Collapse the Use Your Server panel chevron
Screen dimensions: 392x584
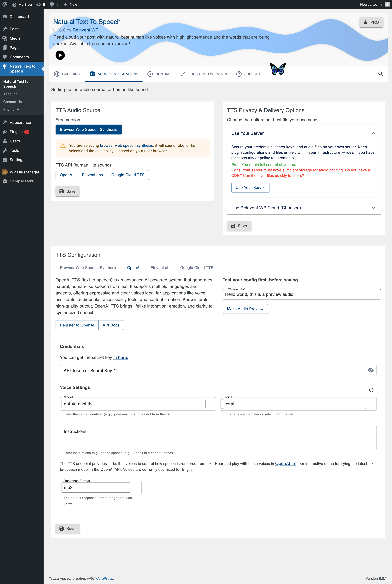click(373, 133)
